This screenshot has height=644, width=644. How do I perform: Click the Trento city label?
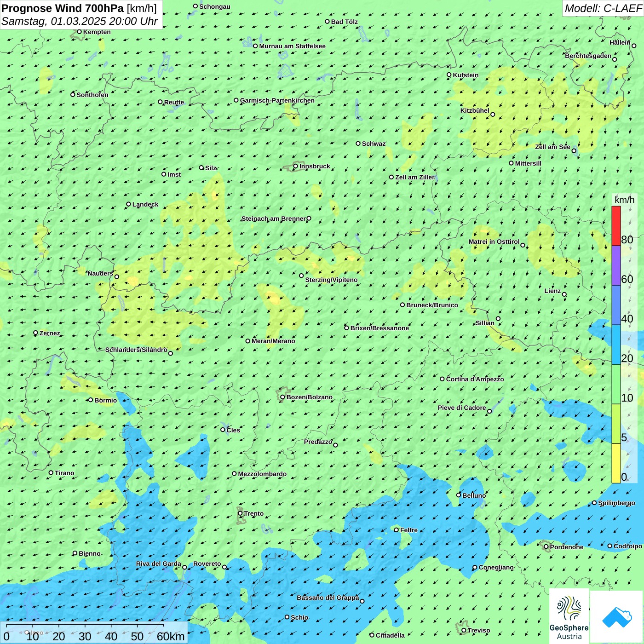[254, 513]
